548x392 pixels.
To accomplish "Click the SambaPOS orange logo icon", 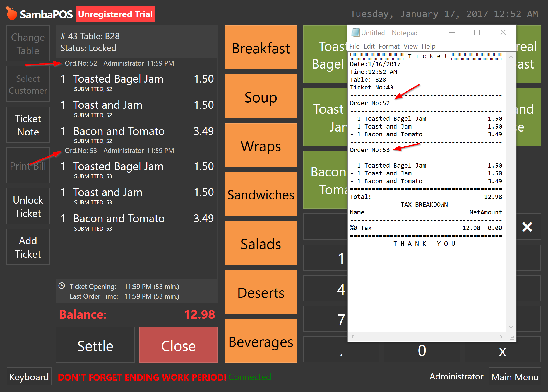I will [12, 13].
